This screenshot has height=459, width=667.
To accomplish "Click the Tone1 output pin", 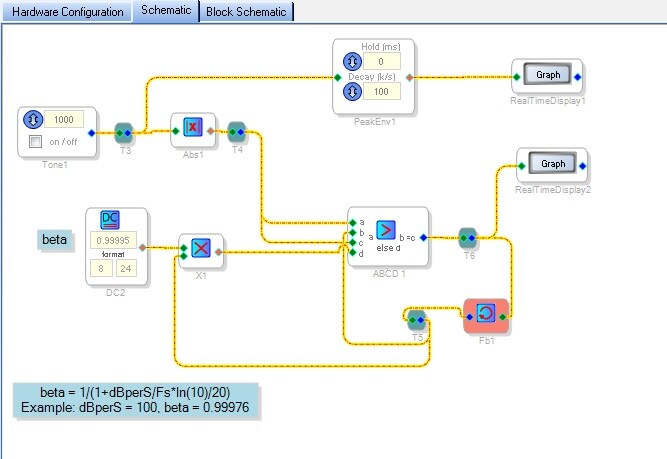I will click(91, 133).
